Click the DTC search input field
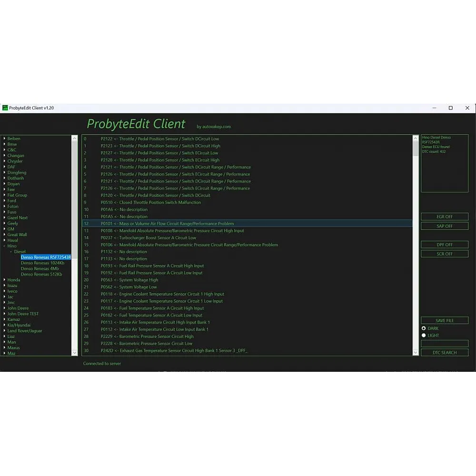 (444, 343)
